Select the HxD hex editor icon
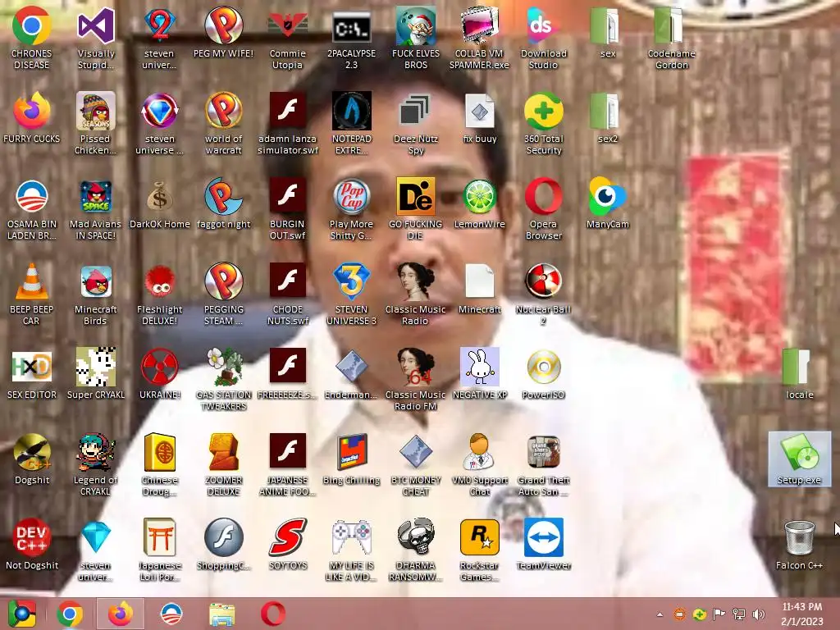 32,373
